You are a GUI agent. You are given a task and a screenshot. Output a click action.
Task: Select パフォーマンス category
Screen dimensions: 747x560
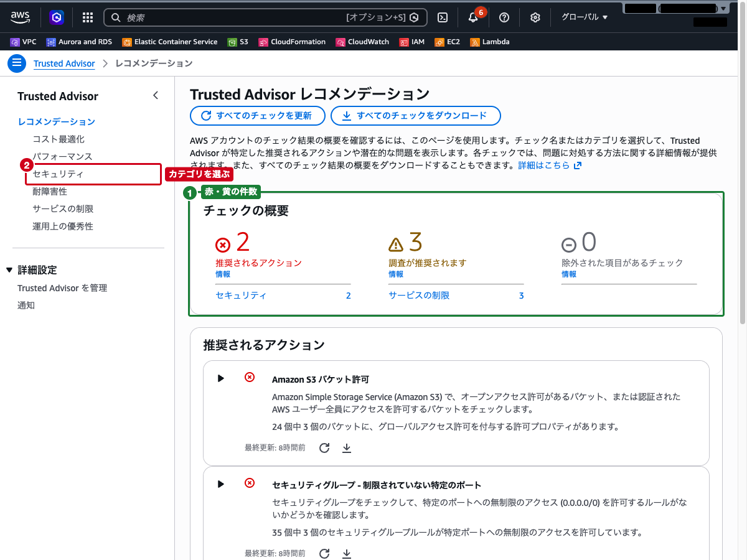click(x=62, y=156)
